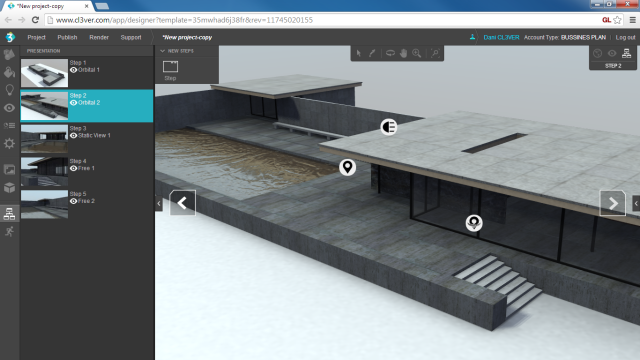Toggle visibility eye of Free 1
The width and height of the screenshot is (640, 360).
pyautogui.click(x=73, y=168)
